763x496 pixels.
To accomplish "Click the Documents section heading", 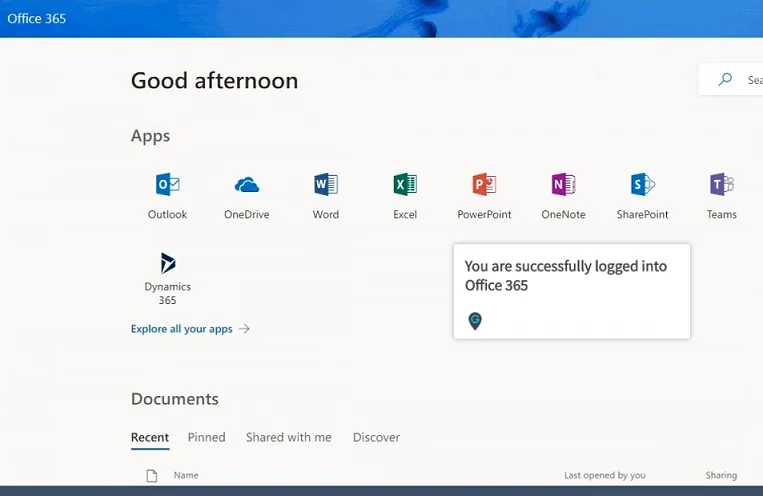I will click(175, 399).
